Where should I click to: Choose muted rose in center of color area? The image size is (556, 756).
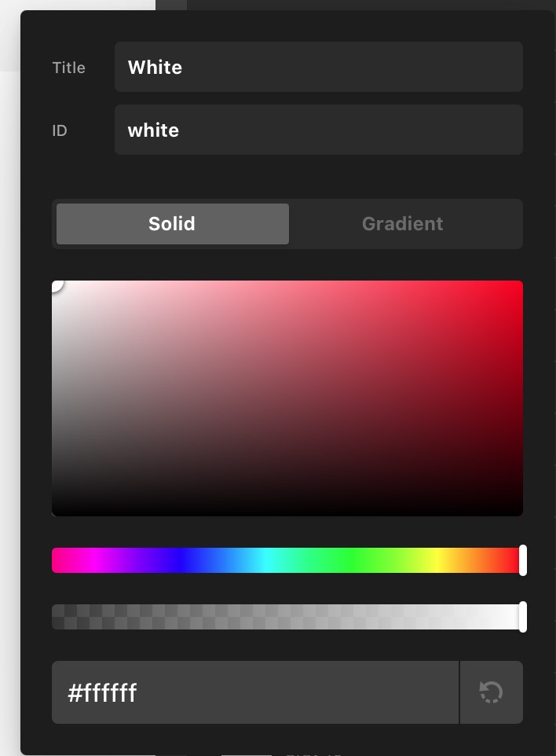click(x=287, y=398)
